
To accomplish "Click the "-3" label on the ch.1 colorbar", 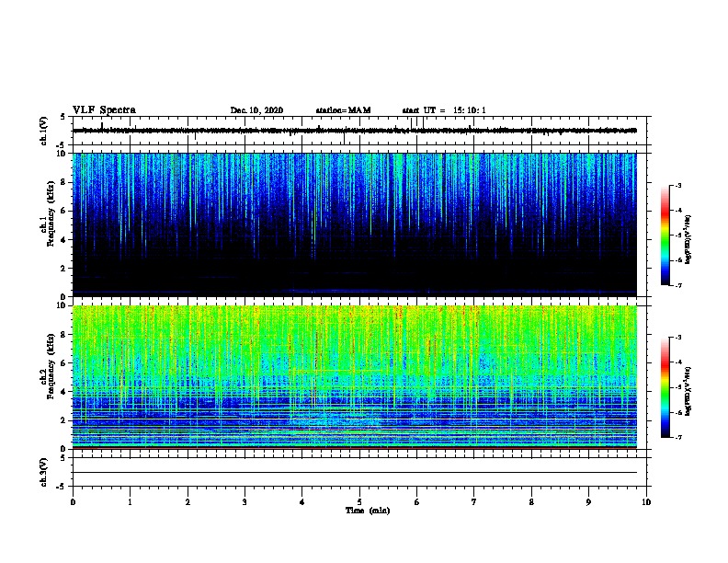I will point(677,185).
